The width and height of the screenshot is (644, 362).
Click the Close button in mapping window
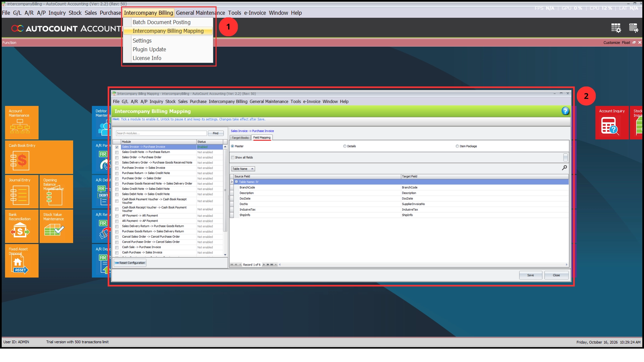pyautogui.click(x=556, y=275)
